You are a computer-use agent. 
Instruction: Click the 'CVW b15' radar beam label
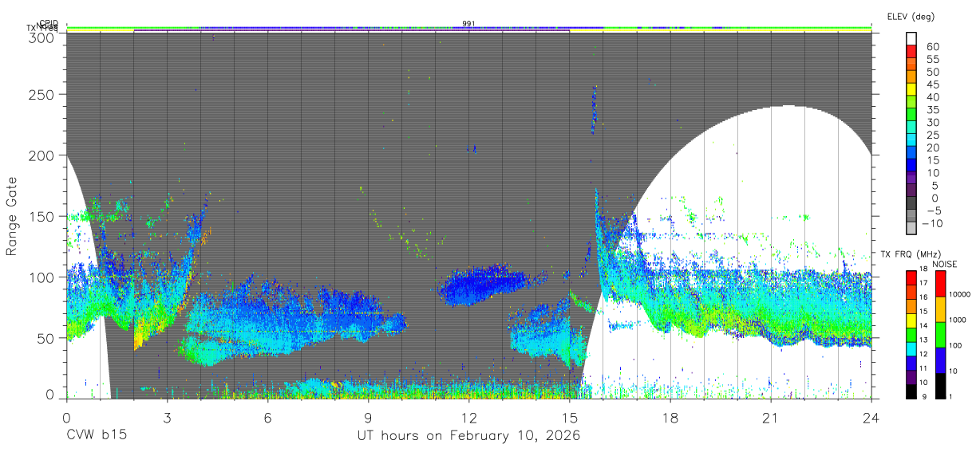click(x=97, y=436)
